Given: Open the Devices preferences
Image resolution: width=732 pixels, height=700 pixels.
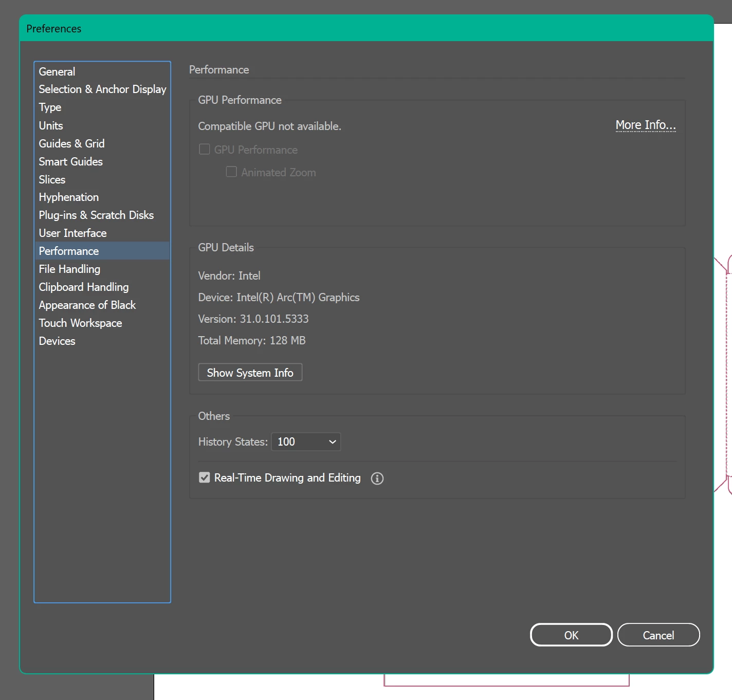Looking at the screenshot, I should pyautogui.click(x=102, y=341).
